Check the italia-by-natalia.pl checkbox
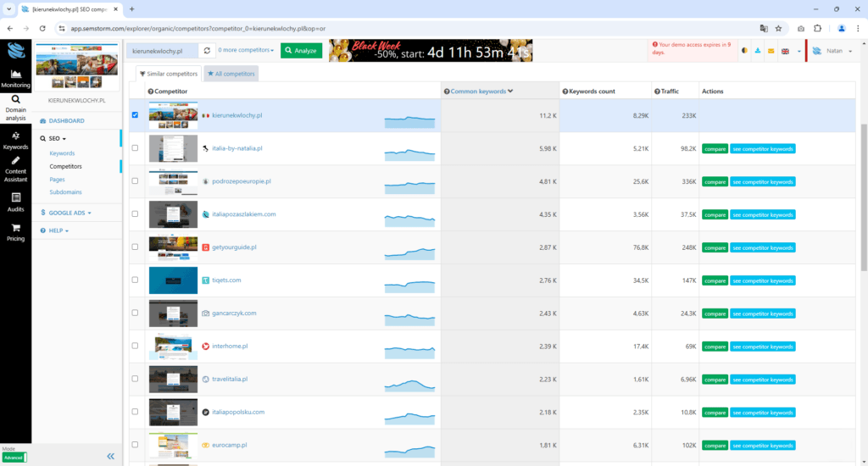This screenshot has width=868, height=466. point(135,148)
